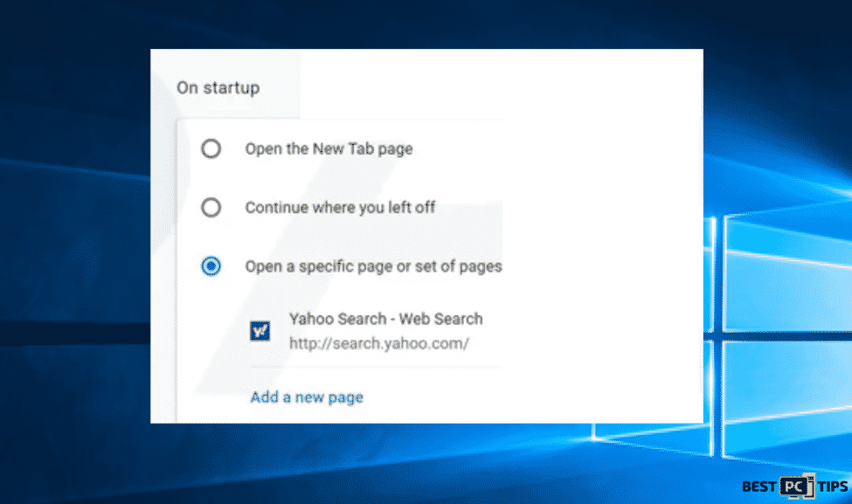Click the 'Open the New Tab page' label text
Viewport: 852px width, 504px height.
coord(329,148)
